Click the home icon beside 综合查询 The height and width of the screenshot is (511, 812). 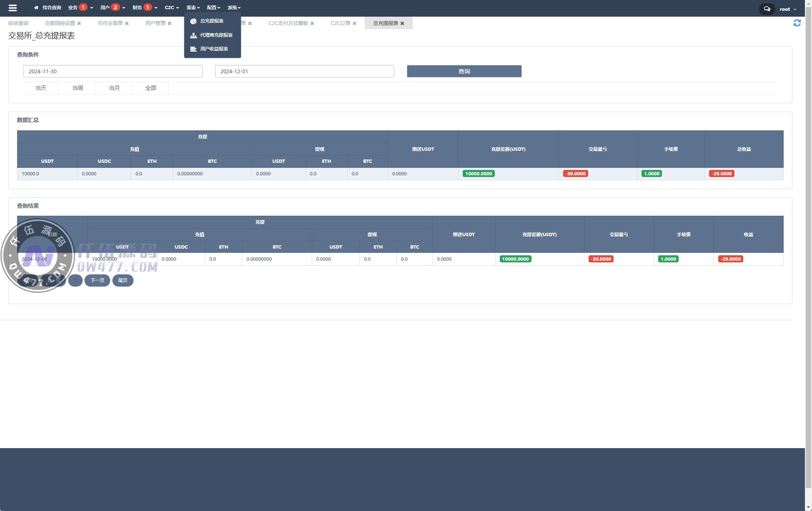[36, 7]
